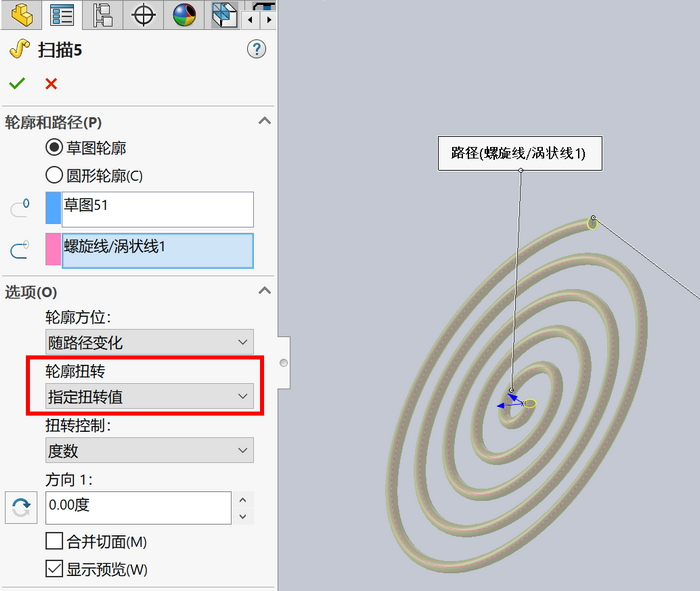Select the 草图51 profile field
The height and width of the screenshot is (591, 700).
tap(158, 209)
